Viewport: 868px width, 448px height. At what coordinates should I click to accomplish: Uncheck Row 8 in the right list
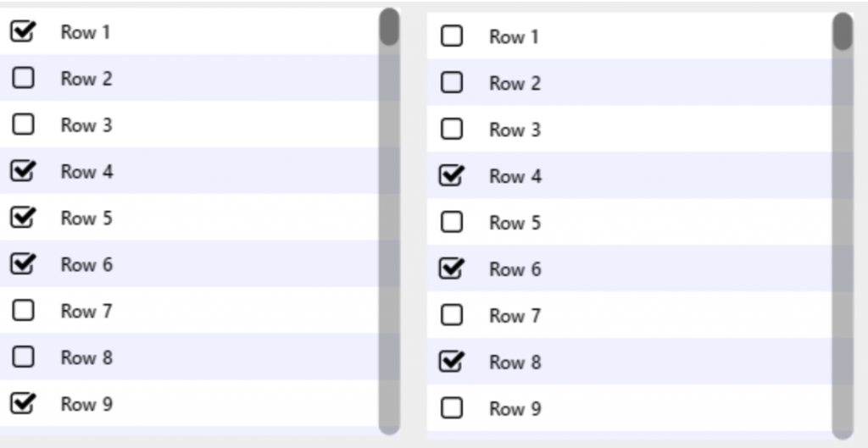pos(452,362)
